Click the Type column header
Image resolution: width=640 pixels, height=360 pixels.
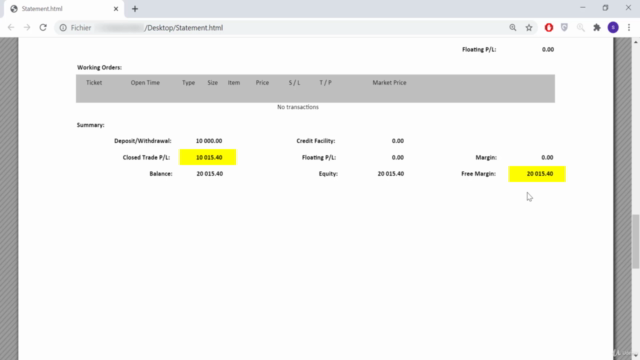[x=189, y=82]
